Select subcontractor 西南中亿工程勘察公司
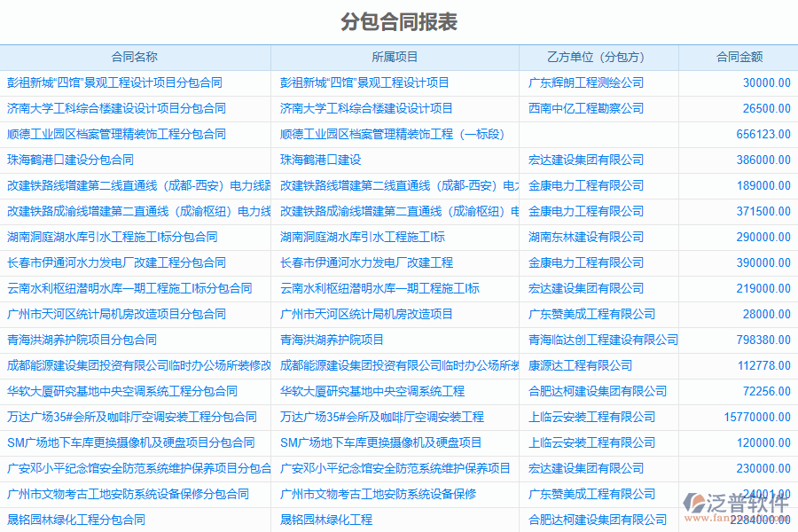Image resolution: width=798 pixels, height=532 pixels. [586, 108]
